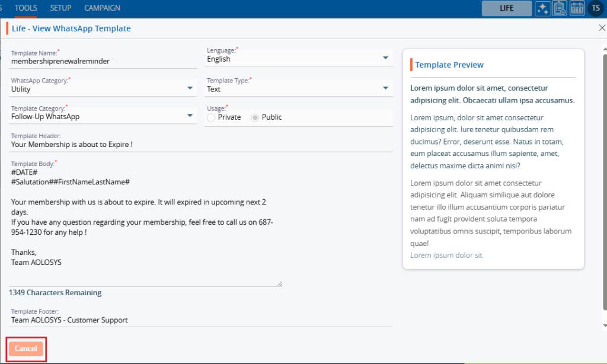Click the Template Header text field
607x364 pixels.
click(x=202, y=144)
